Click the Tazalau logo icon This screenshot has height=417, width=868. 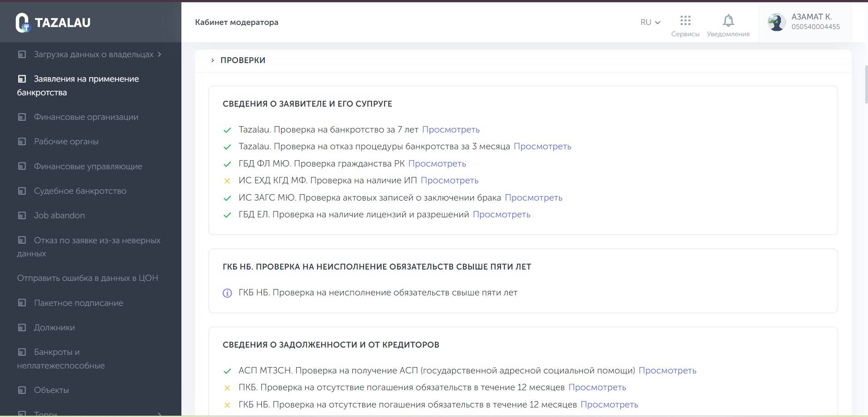tap(22, 22)
